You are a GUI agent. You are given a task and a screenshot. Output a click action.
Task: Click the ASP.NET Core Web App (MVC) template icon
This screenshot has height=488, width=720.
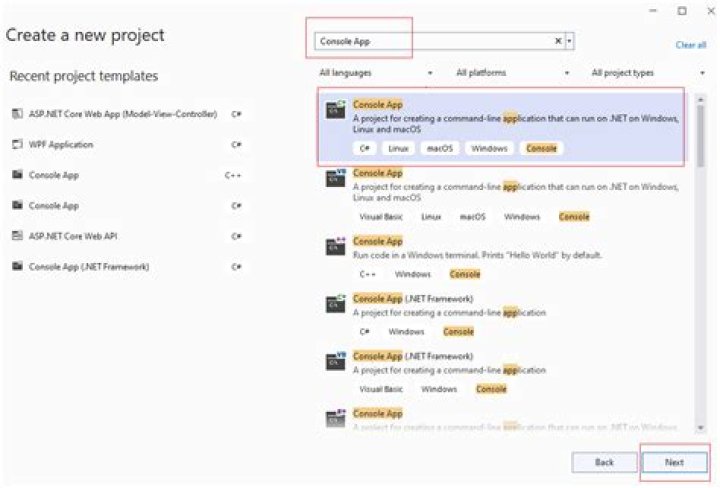click(x=17, y=113)
